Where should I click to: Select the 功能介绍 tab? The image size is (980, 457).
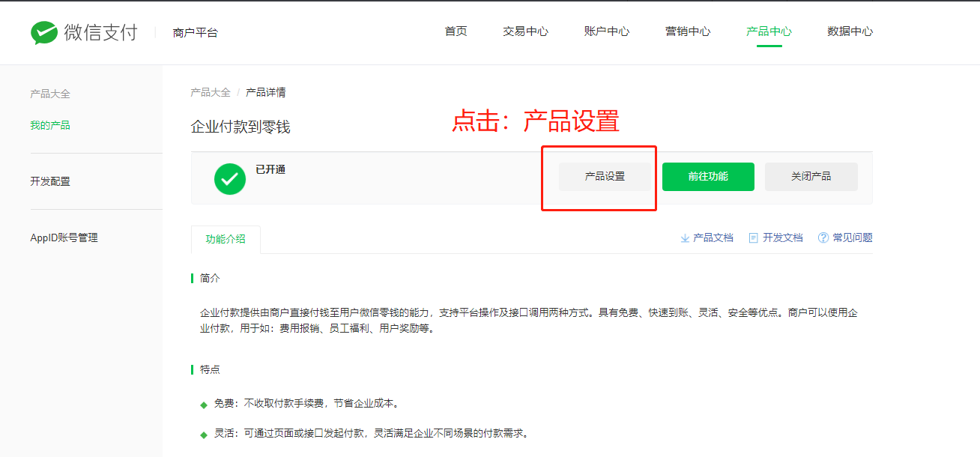click(x=226, y=240)
